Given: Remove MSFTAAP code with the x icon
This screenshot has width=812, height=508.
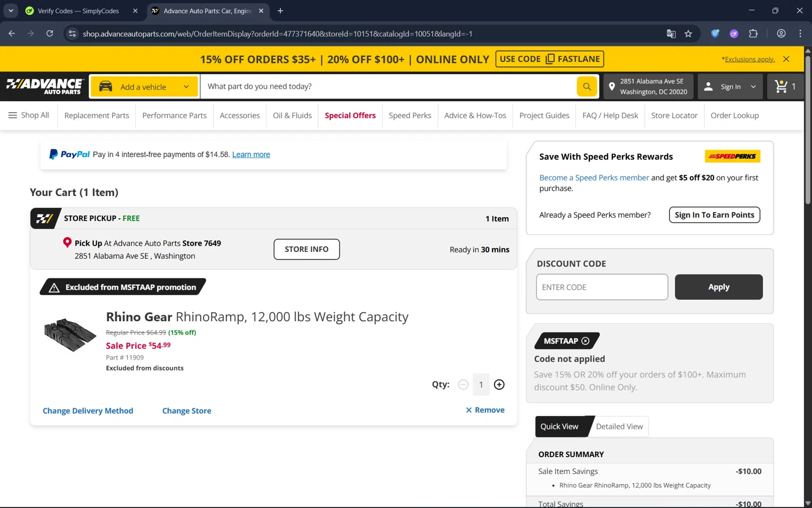Looking at the screenshot, I should tap(585, 341).
